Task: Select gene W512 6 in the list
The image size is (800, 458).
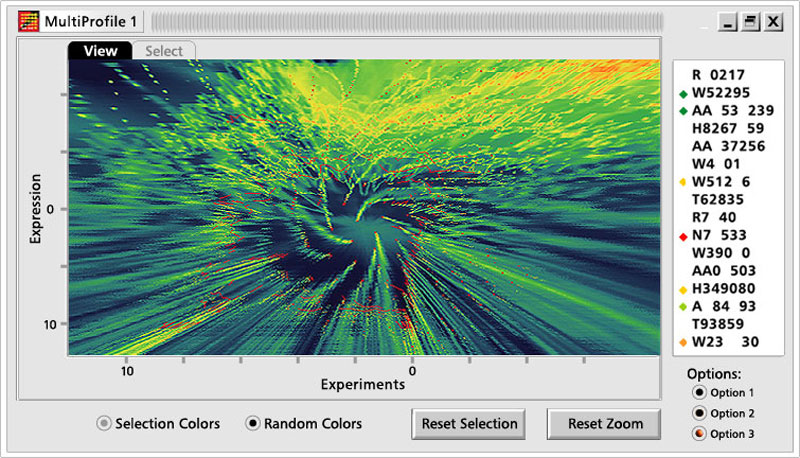Action: (721, 182)
